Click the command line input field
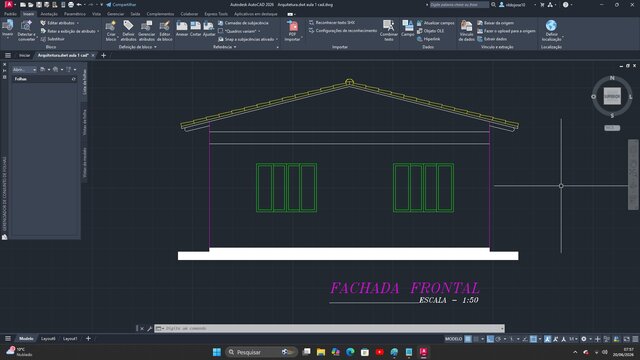640x360 pixels. tap(329, 329)
